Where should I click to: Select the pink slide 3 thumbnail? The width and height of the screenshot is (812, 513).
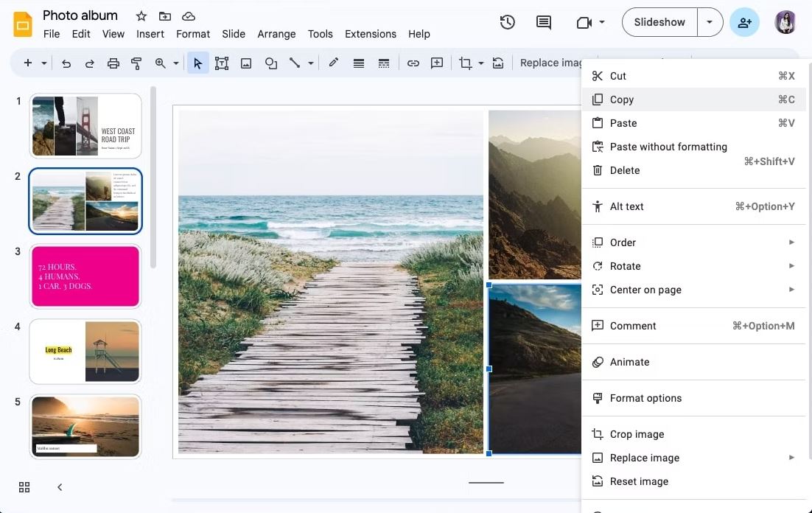point(85,276)
